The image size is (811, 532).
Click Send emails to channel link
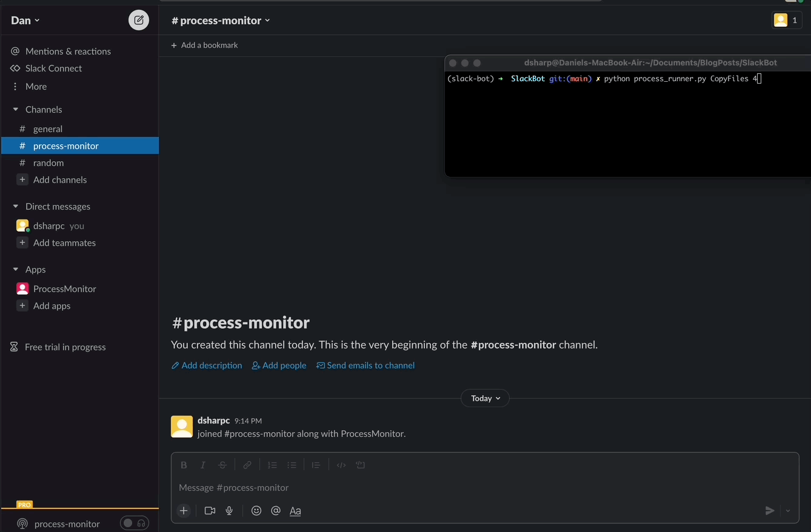coord(365,365)
